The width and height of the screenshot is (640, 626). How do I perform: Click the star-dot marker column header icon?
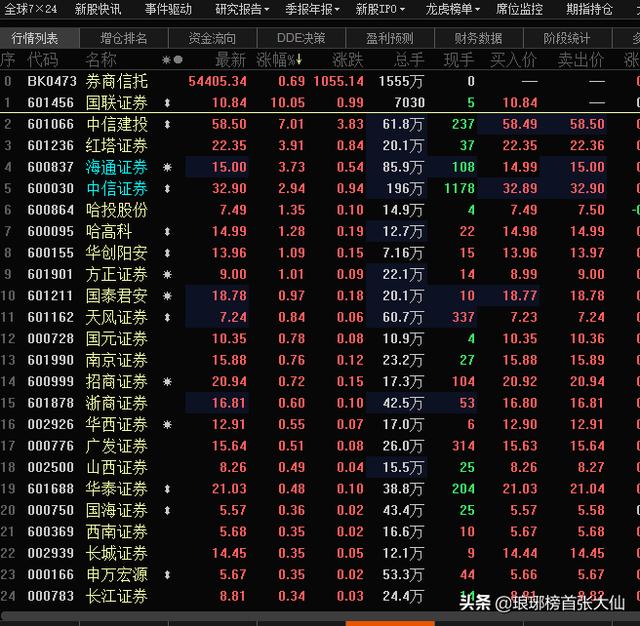click(x=172, y=60)
